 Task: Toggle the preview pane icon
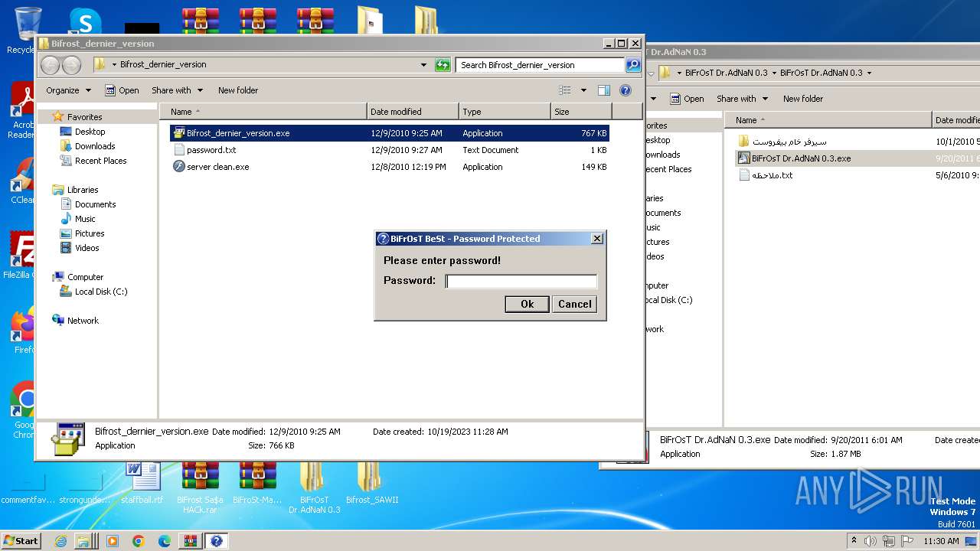[604, 90]
